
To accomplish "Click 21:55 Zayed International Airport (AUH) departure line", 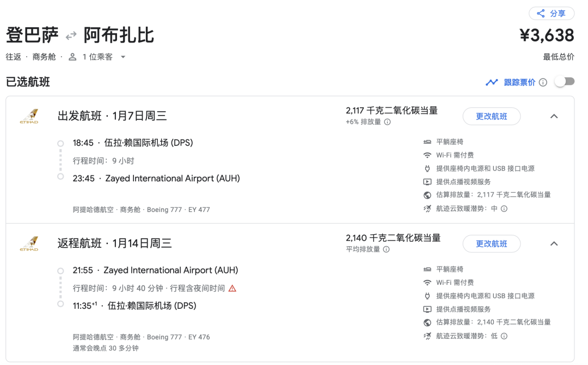I will click(x=155, y=270).
